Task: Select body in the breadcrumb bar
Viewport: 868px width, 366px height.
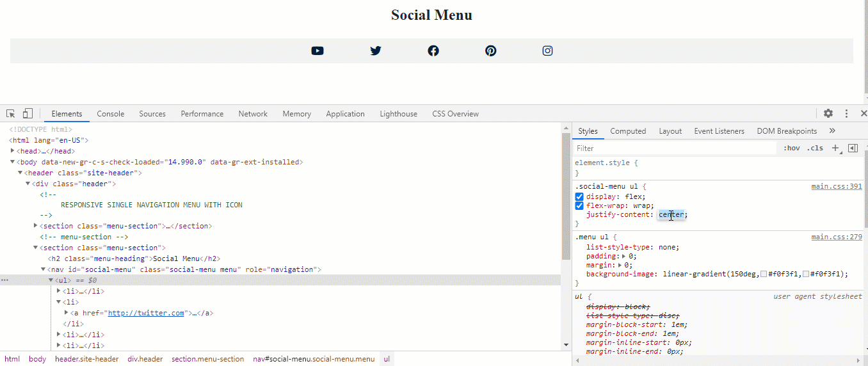Action: [38, 359]
